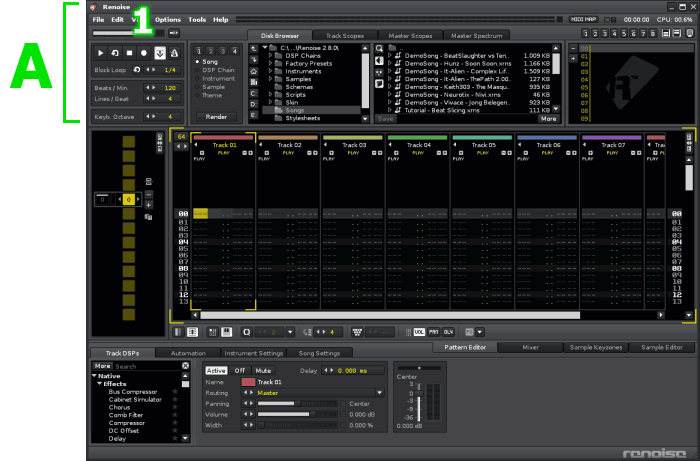Screen dimensions: 700x461
Task: Adjust the Volume slider in Track DSPs
Action: (297, 415)
